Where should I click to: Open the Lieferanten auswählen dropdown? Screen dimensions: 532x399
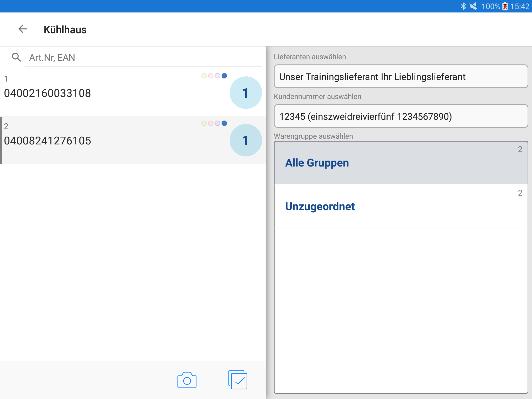click(x=401, y=77)
